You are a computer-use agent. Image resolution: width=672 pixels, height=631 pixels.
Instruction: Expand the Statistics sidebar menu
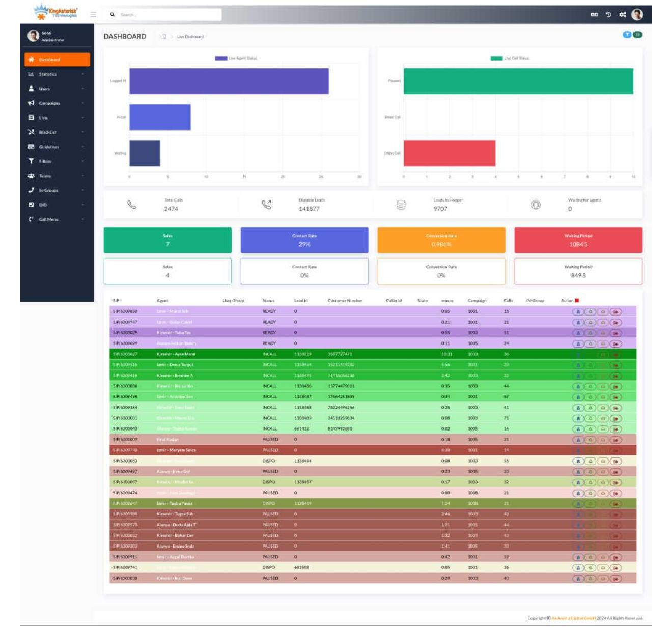[56, 74]
